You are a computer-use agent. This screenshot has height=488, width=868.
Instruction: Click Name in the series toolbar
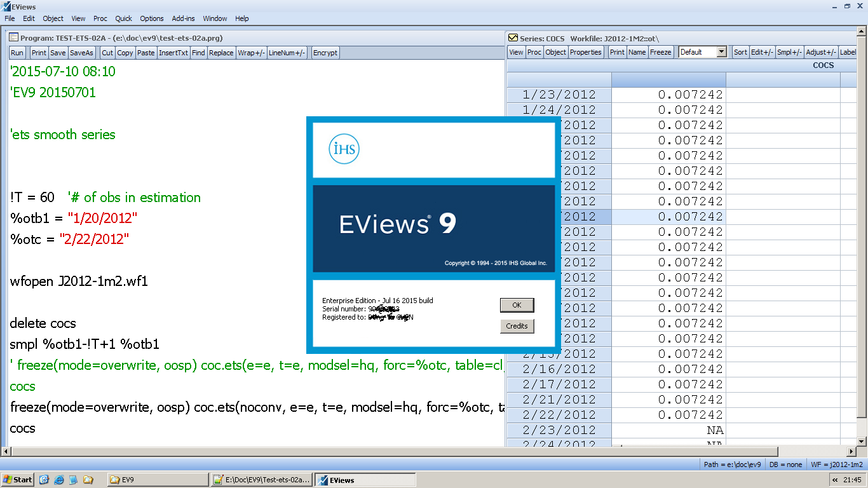[x=637, y=52]
